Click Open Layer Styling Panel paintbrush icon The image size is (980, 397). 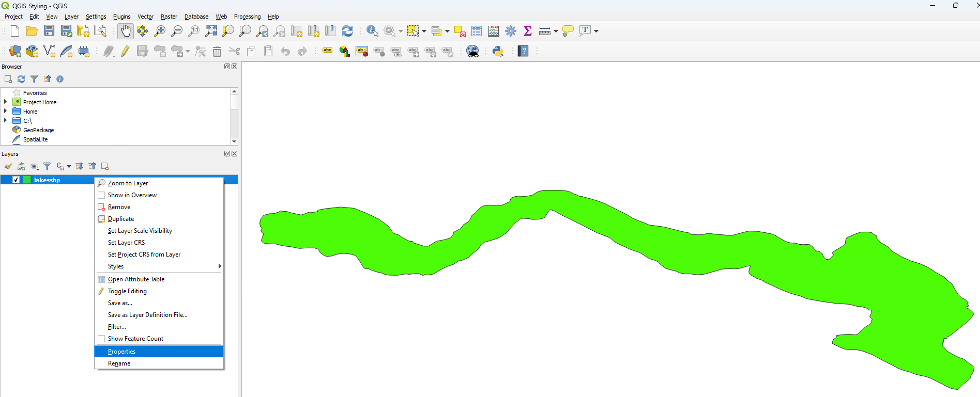pos(8,166)
